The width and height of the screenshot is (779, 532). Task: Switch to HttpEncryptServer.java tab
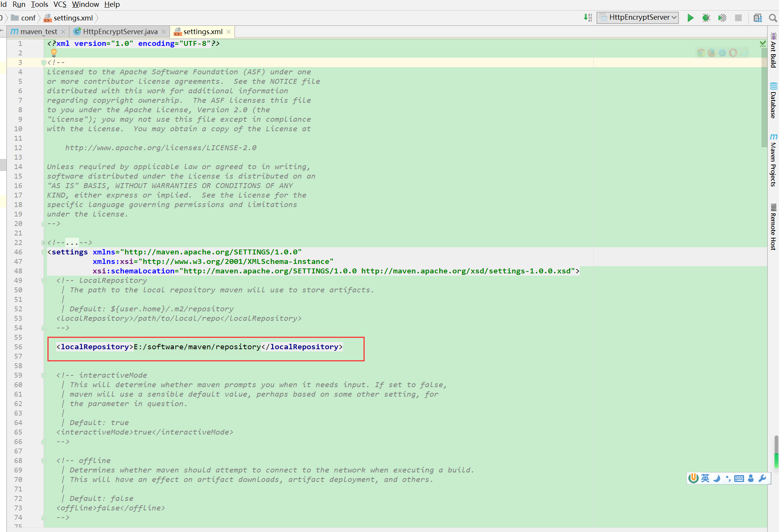point(120,31)
